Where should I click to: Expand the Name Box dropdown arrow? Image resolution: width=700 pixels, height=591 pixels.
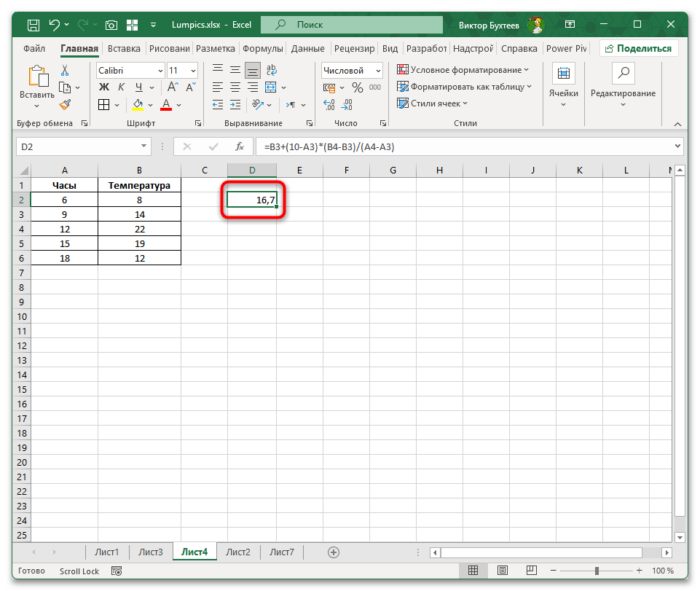pos(143,146)
